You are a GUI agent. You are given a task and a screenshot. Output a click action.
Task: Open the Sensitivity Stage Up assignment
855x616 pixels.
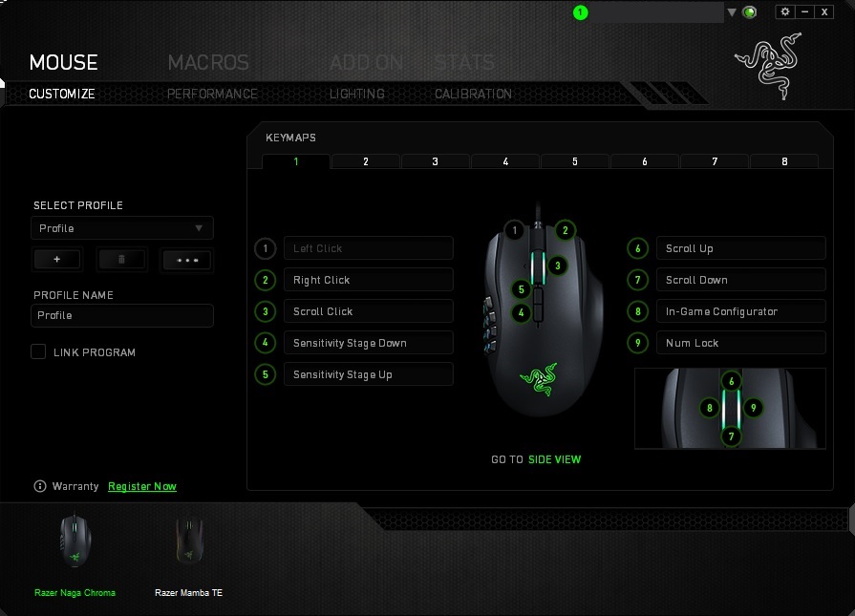(369, 374)
